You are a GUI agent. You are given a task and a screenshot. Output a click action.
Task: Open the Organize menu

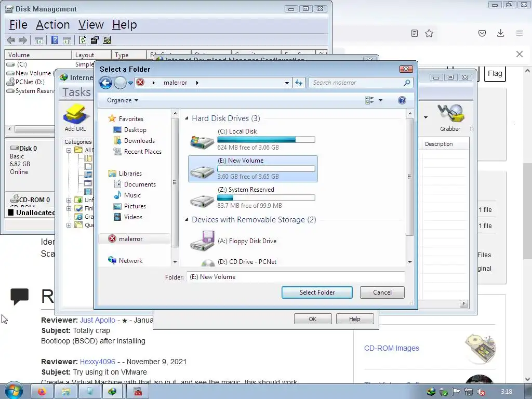point(123,100)
